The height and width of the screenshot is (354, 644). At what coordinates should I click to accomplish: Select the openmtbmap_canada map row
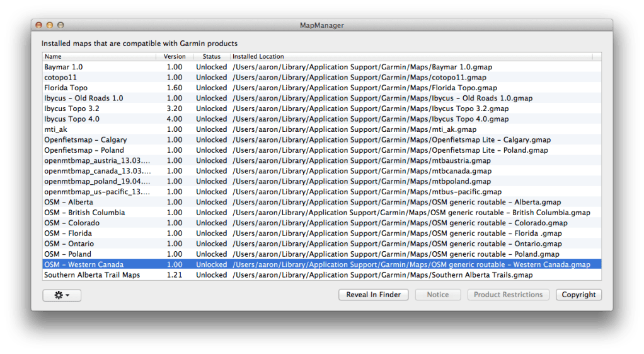[x=321, y=171]
